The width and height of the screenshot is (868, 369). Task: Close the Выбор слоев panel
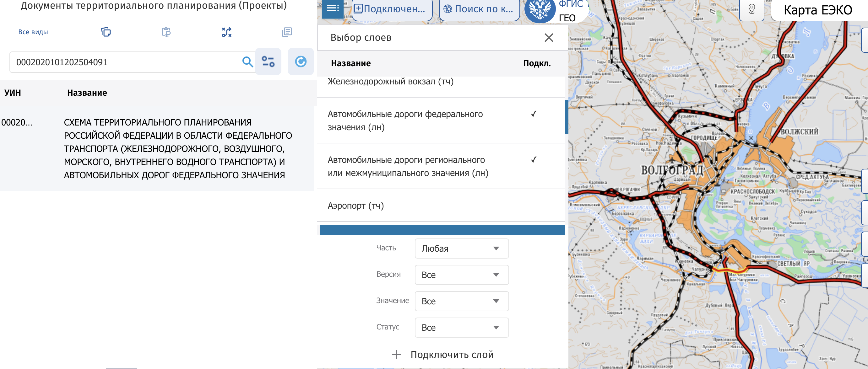click(x=549, y=38)
